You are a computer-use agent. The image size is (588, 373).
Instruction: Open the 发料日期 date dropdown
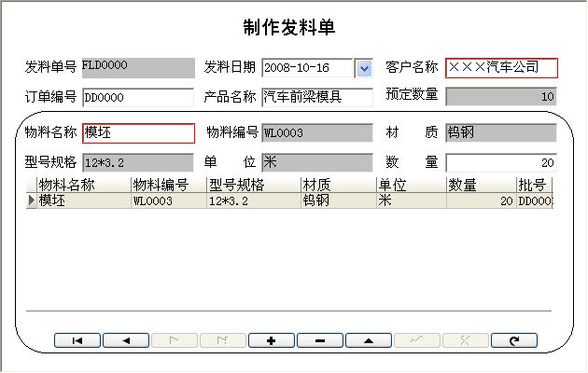pyautogui.click(x=364, y=68)
